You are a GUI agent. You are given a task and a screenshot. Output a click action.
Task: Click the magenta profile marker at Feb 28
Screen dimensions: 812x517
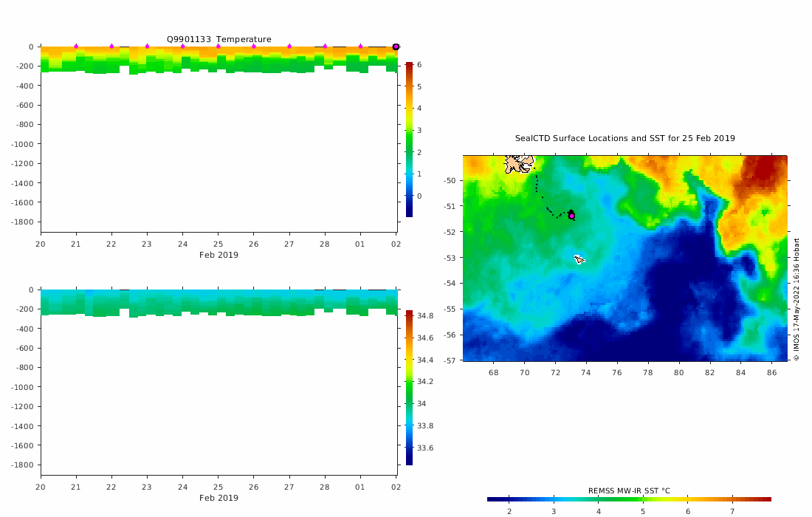pos(325,47)
